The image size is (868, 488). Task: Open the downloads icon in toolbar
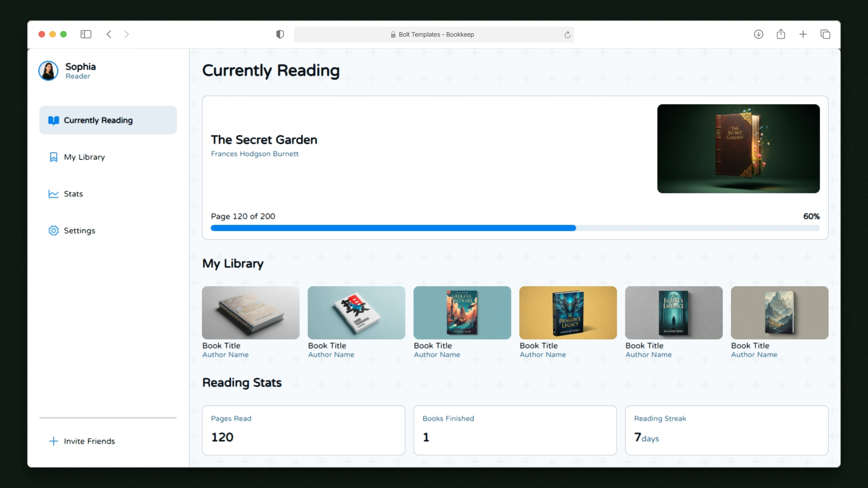(759, 34)
